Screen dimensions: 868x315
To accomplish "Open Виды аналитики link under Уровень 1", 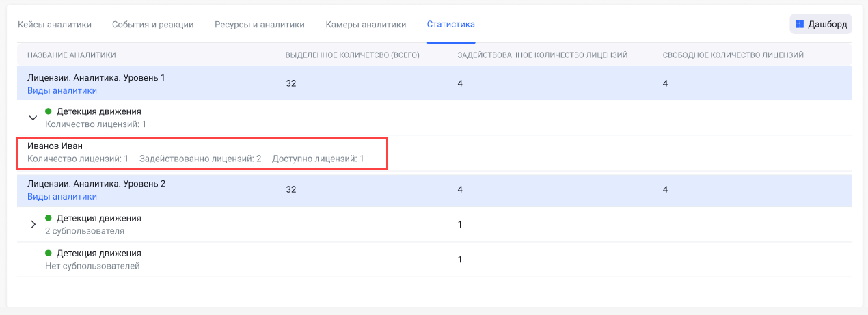I will 62,90.
